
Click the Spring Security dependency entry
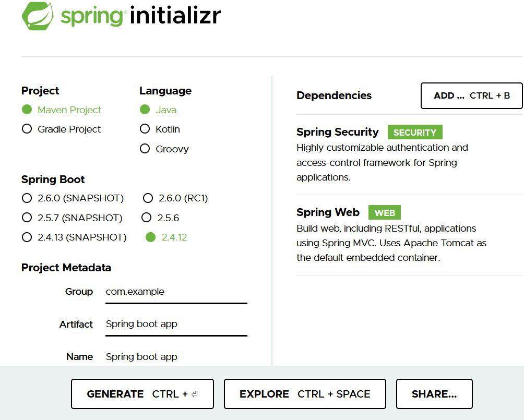[x=338, y=132]
